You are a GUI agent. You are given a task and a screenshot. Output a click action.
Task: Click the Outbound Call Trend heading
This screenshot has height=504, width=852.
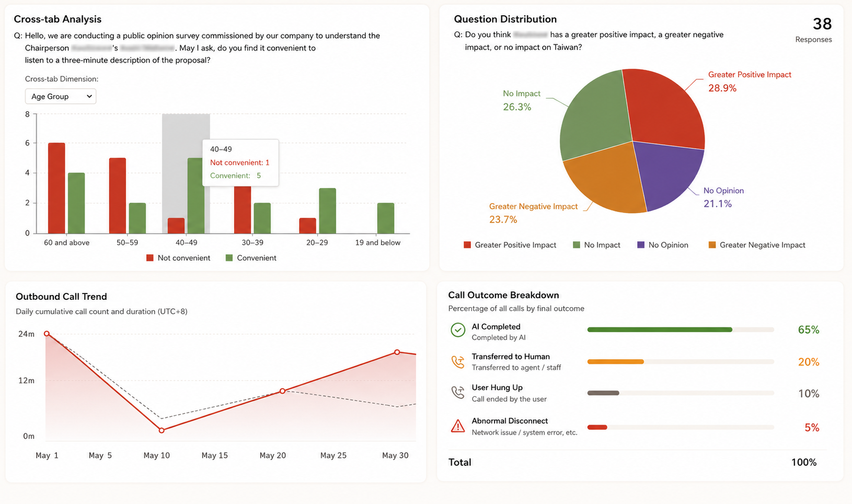pyautogui.click(x=61, y=296)
